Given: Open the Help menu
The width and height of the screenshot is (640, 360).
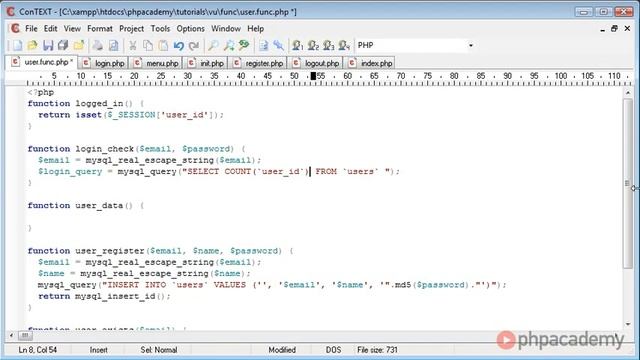Looking at the screenshot, I should coord(256,29).
